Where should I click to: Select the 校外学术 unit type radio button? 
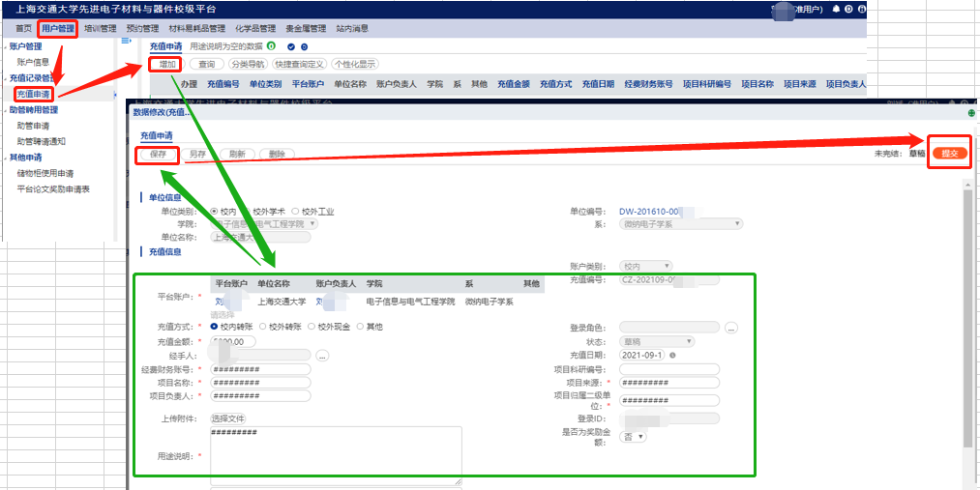(247, 211)
